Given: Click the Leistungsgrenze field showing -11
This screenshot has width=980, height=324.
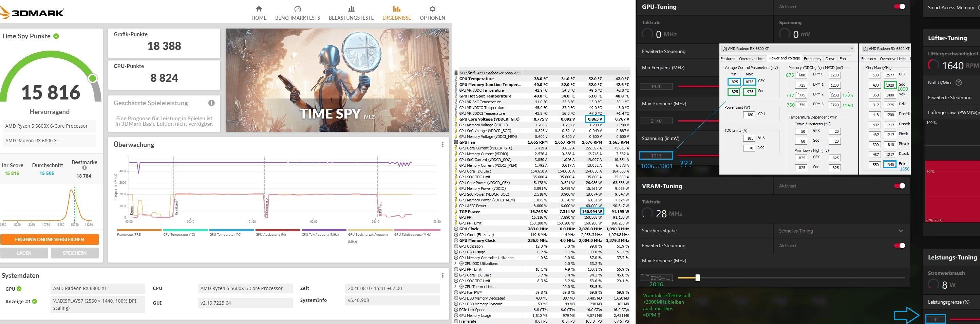Looking at the screenshot, I should [x=936, y=319].
